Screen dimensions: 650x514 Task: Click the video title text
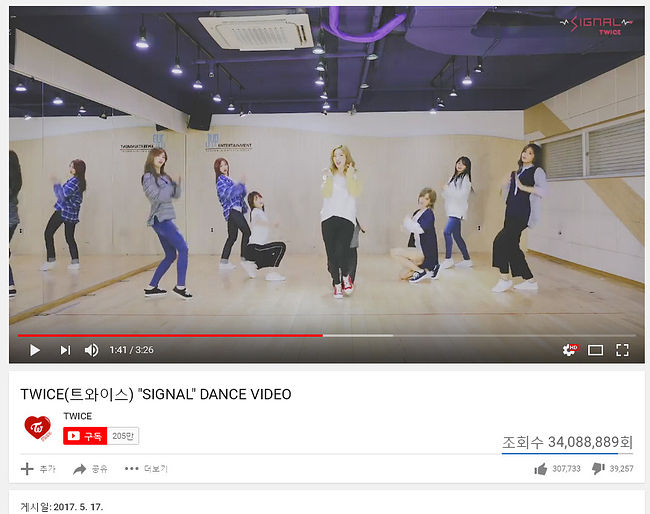point(156,394)
